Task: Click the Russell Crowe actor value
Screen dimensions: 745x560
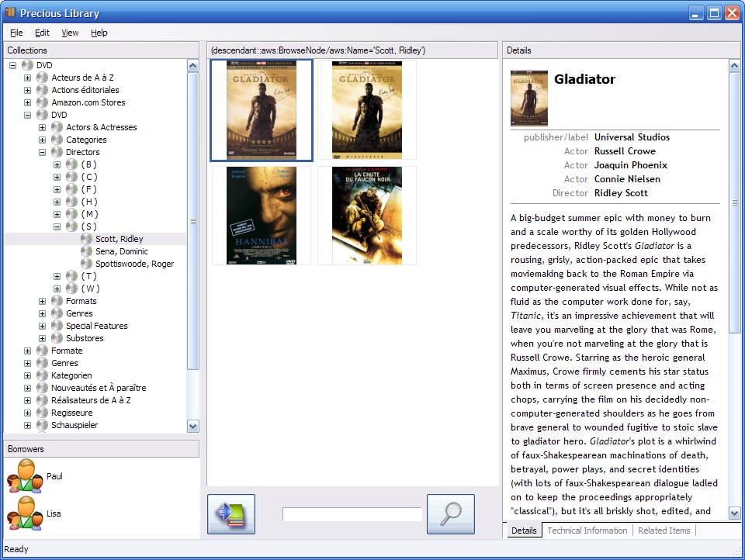Action: point(625,151)
